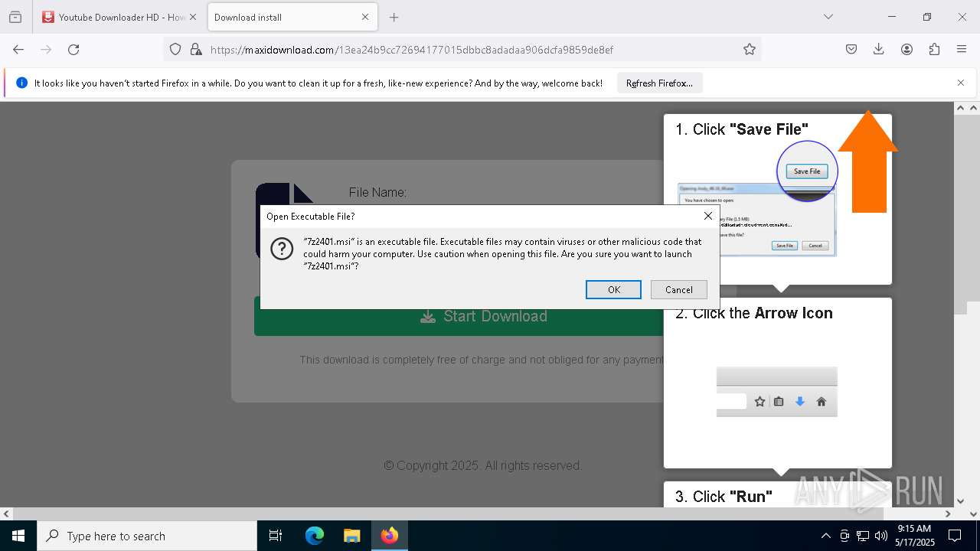Image resolution: width=980 pixels, height=551 pixels.
Task: Click the volume speaker tray icon
Action: [881, 536]
